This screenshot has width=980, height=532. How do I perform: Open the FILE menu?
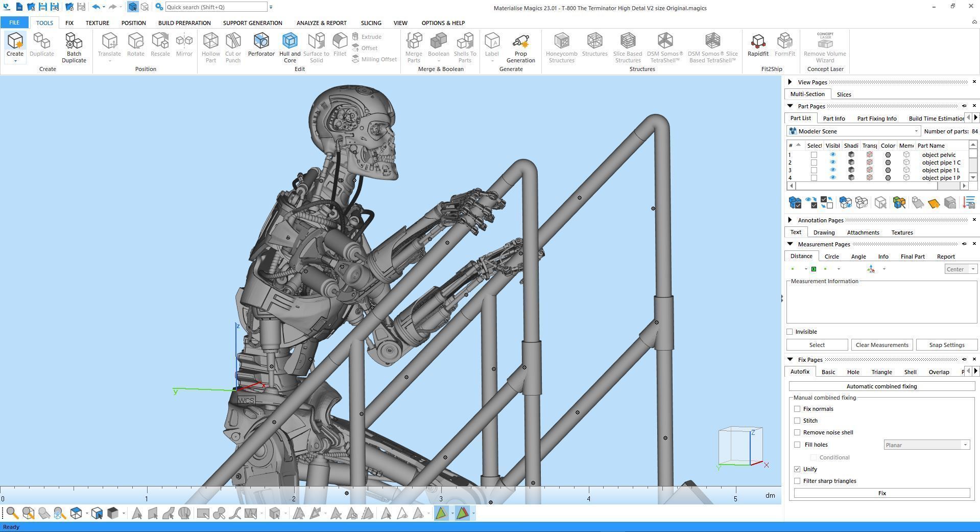(14, 23)
